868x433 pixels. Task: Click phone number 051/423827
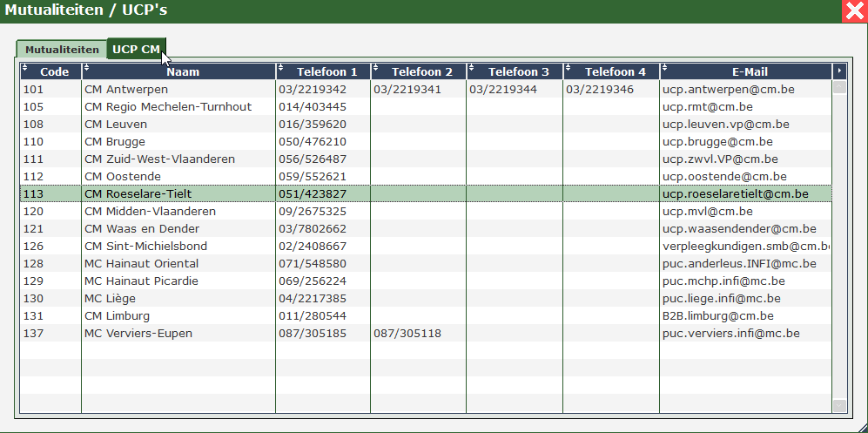[313, 193]
